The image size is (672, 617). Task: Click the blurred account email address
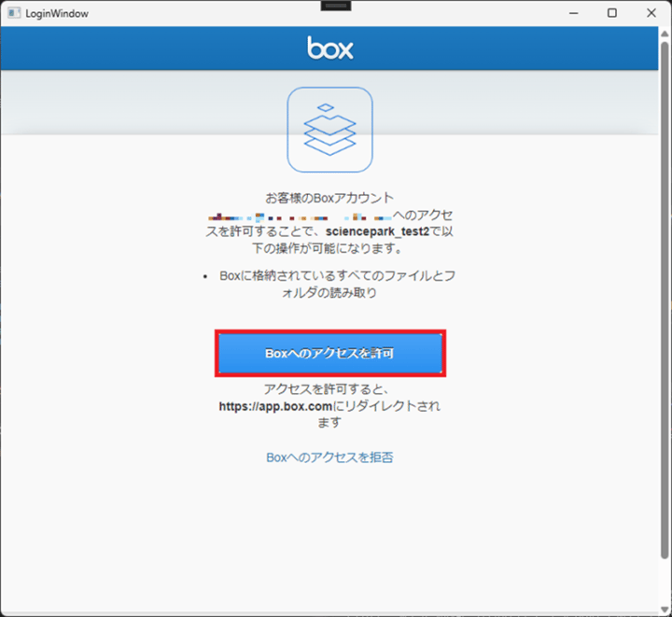299,216
